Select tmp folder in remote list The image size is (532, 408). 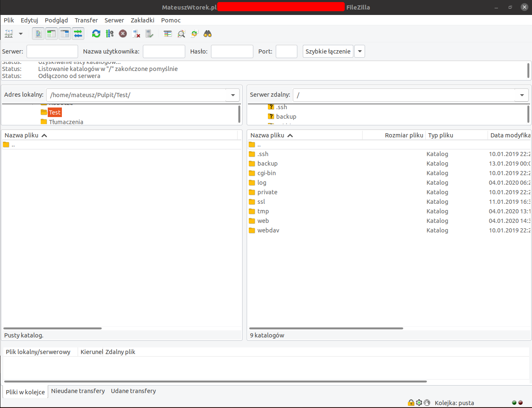tap(389, 211)
